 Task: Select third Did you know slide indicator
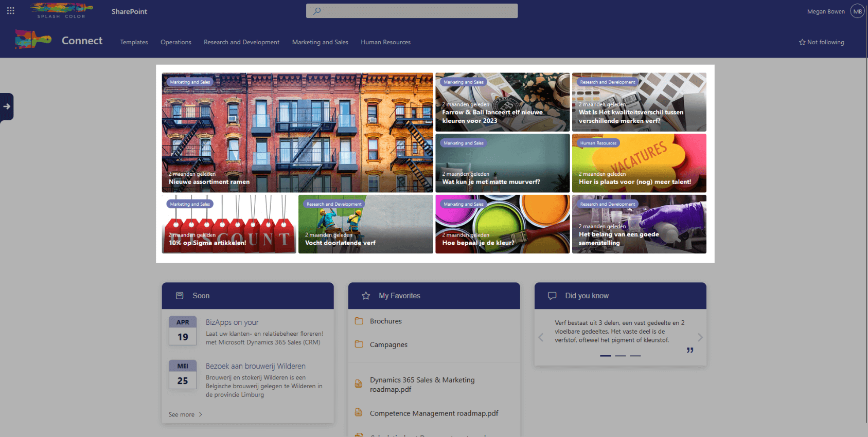click(635, 356)
